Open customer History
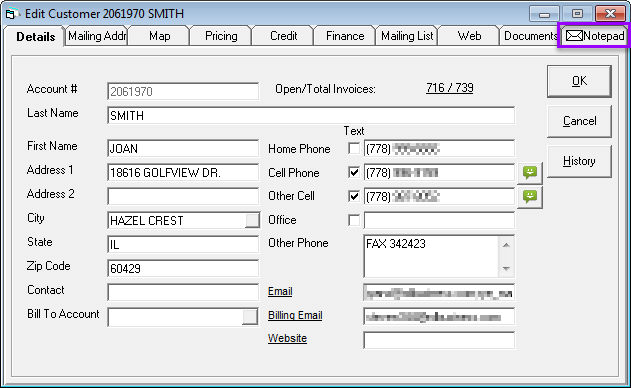Image resolution: width=631 pixels, height=388 pixels. pyautogui.click(x=579, y=161)
